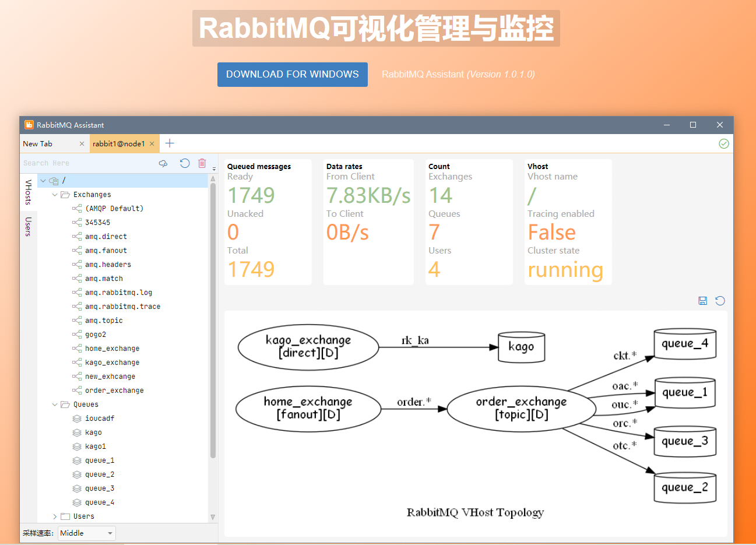Click the DOWNLOAD FOR WINDOWS button
This screenshot has height=545, width=756.
tap(292, 75)
